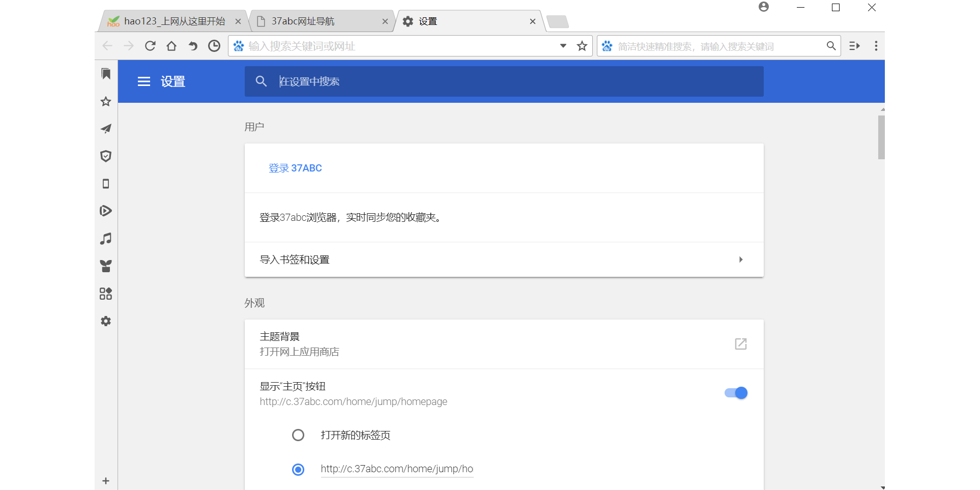Select the 打开新的标签页 radio option
Image resolution: width=980 pixels, height=490 pixels.
click(298, 435)
